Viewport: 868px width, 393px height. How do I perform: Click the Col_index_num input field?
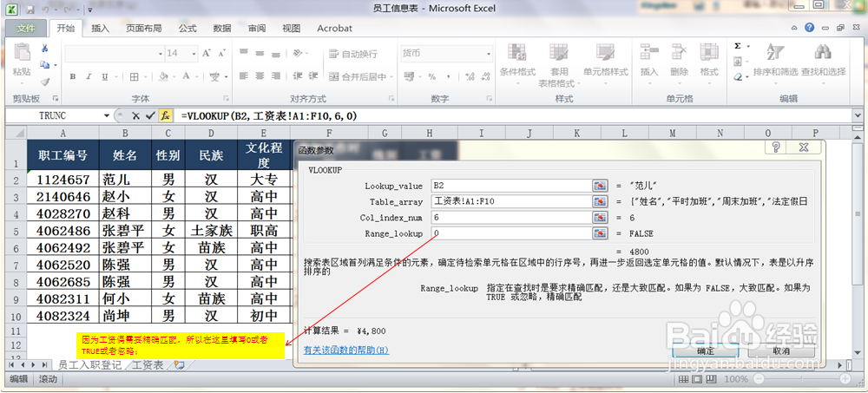[x=511, y=218]
